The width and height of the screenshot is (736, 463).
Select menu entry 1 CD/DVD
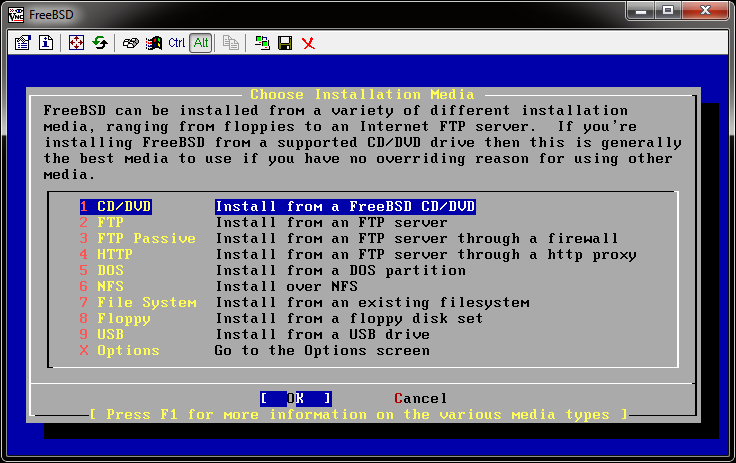click(x=115, y=207)
